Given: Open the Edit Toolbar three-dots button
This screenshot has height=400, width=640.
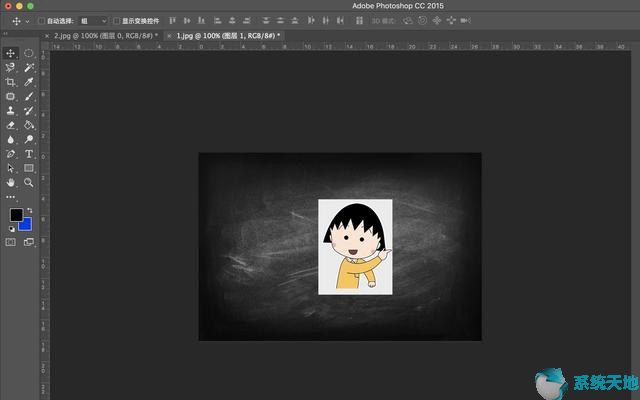Looking at the screenshot, I should point(11,197).
